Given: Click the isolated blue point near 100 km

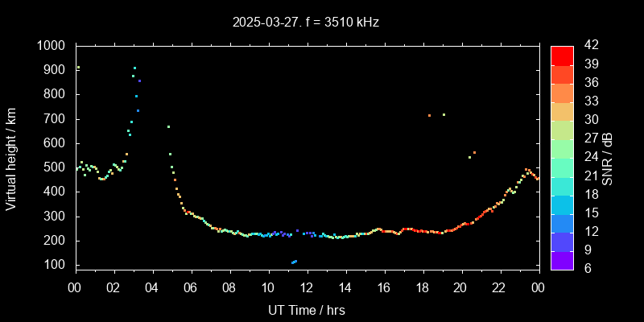Looking at the screenshot, I should coord(294,262).
